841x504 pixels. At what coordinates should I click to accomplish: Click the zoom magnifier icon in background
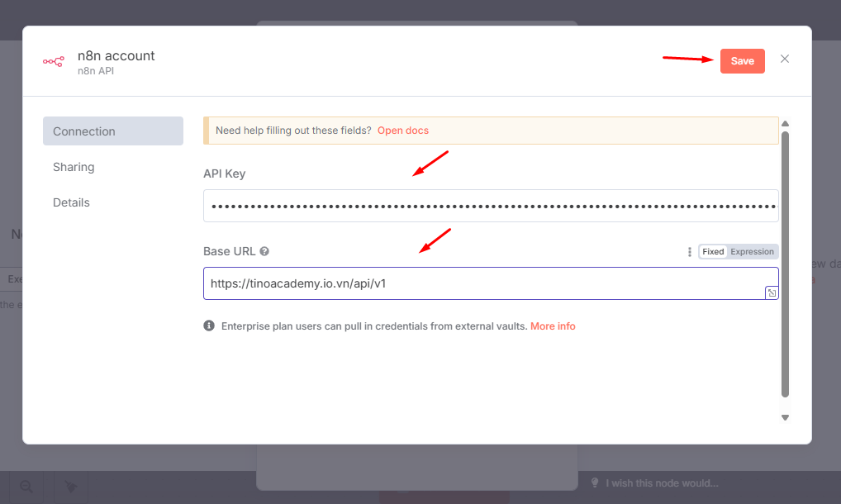pos(26,487)
